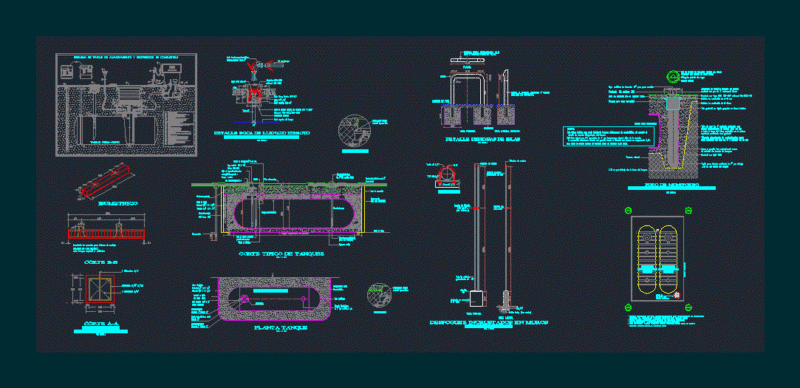The height and width of the screenshot is (388, 800).
Task: Click the 'CORTE TIPICO DE TANQUES' title
Action: pyautogui.click(x=282, y=253)
